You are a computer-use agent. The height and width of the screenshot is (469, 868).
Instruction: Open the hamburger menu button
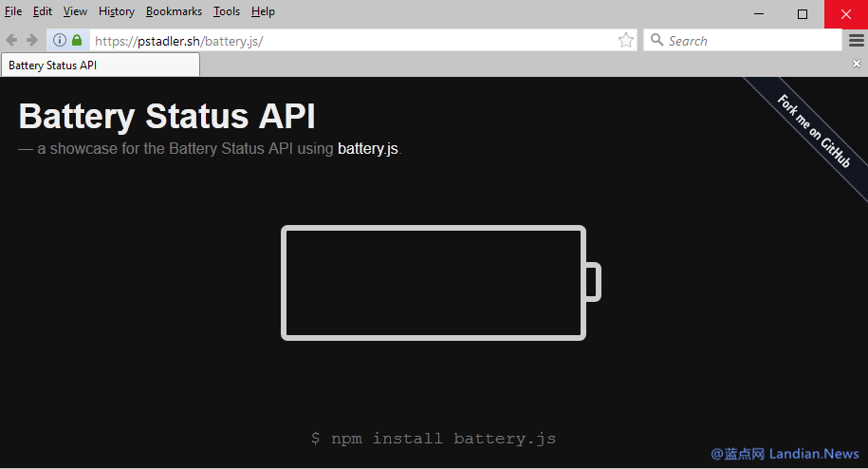click(856, 40)
